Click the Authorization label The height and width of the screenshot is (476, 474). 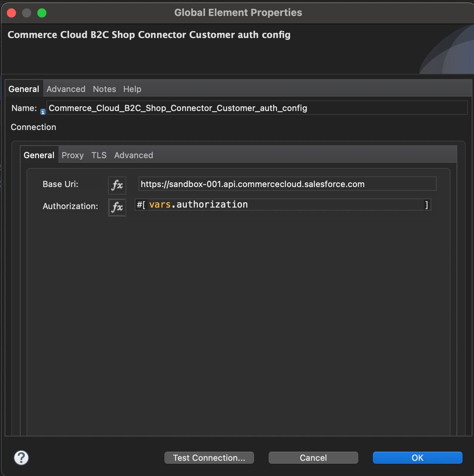[x=70, y=206]
